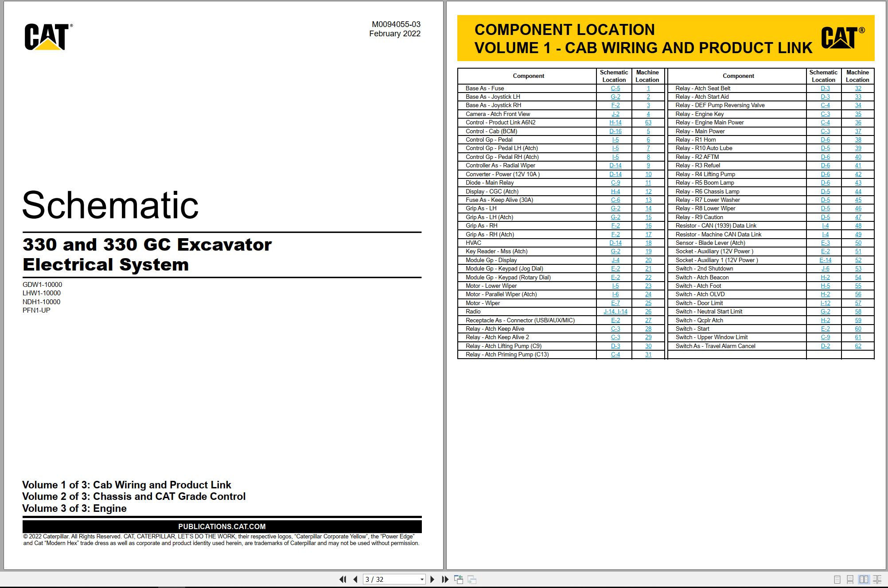Open schematic location D-2 for Travel Alarm Cancel

point(825,346)
